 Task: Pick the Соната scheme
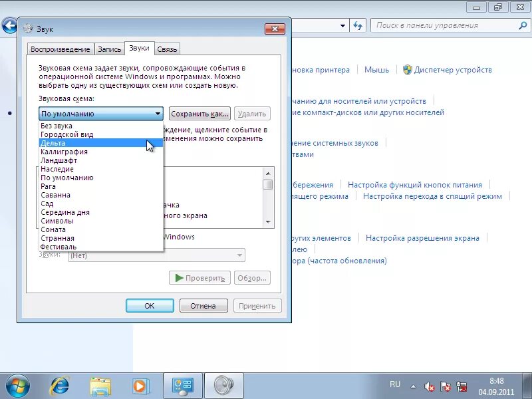click(x=101, y=229)
